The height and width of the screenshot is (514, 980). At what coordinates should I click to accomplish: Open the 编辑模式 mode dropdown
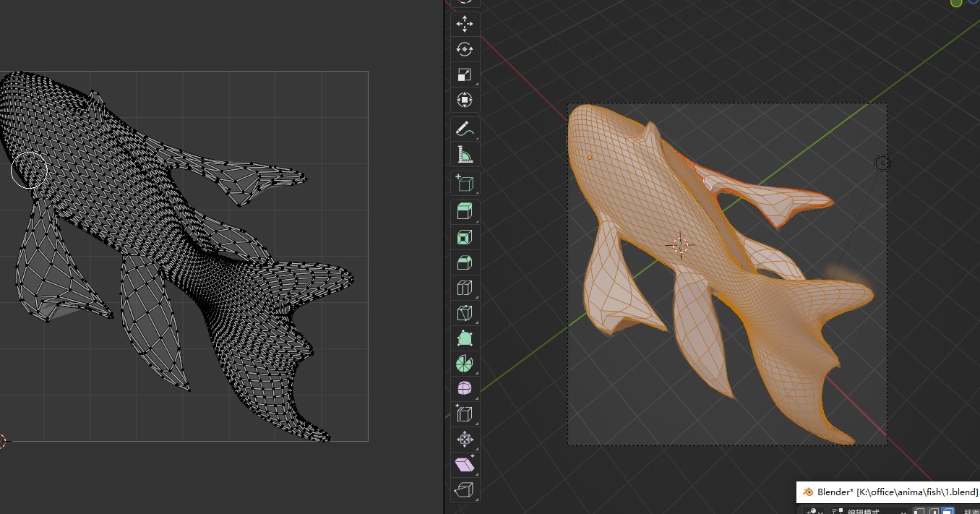coord(869,510)
